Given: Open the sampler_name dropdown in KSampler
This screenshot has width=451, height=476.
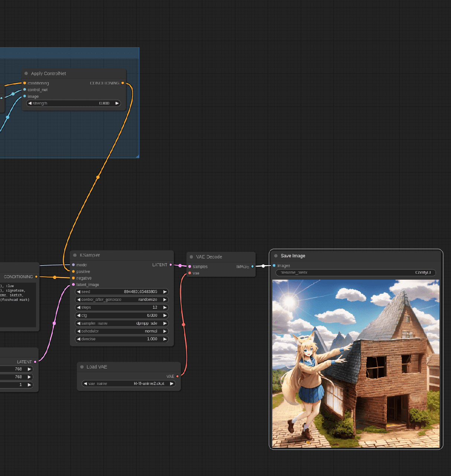Looking at the screenshot, I should [x=121, y=324].
